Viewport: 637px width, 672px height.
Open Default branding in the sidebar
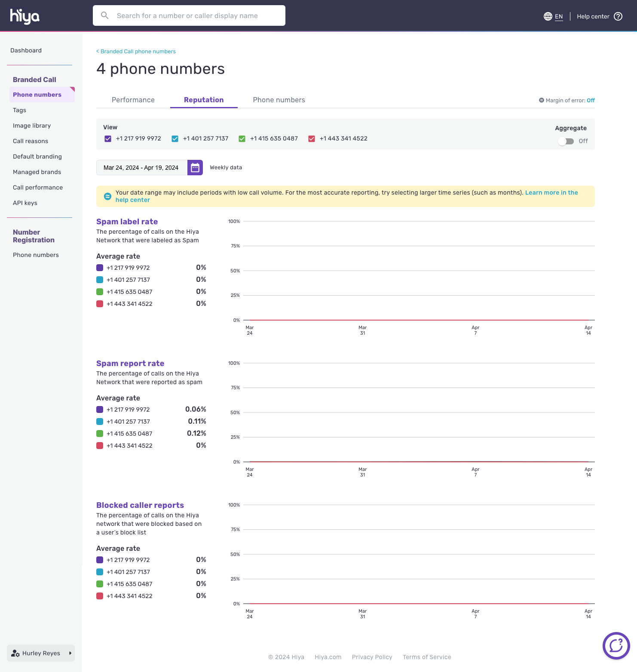[37, 156]
